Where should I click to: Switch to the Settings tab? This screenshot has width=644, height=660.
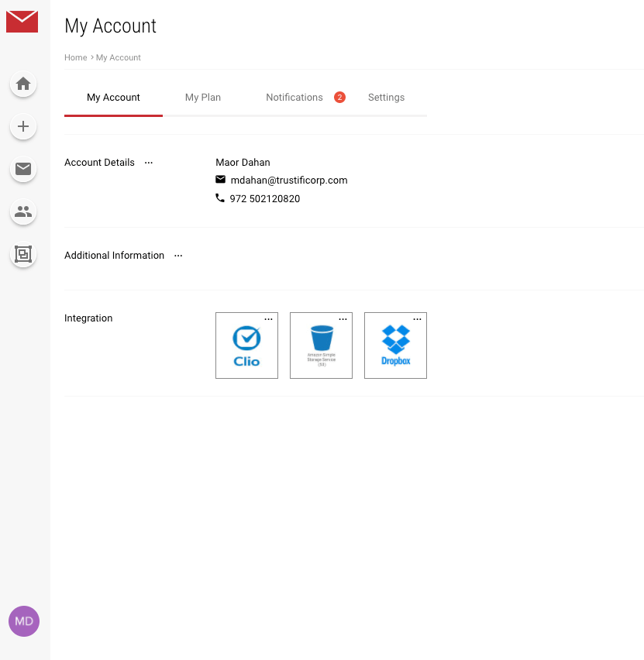tap(386, 98)
